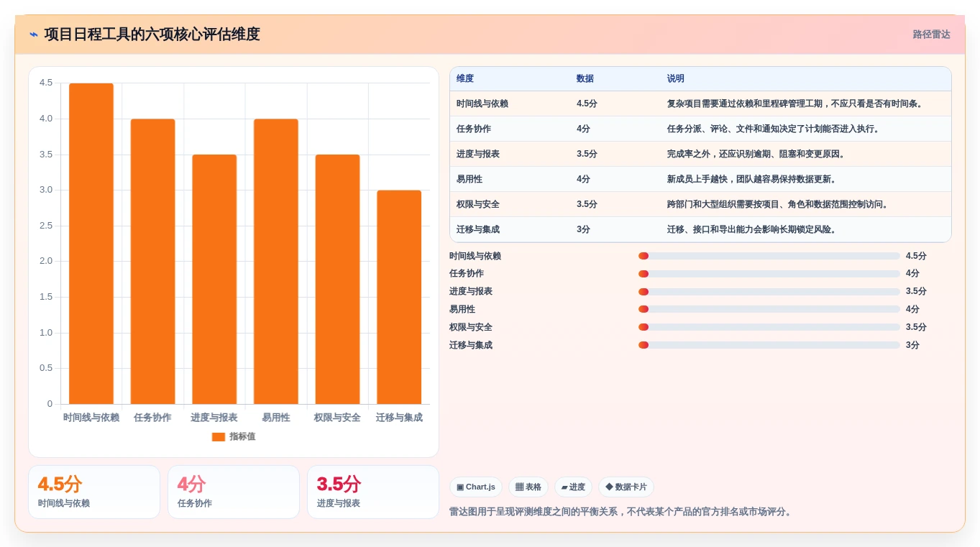Click the 易用性 x-axis label

tap(276, 418)
